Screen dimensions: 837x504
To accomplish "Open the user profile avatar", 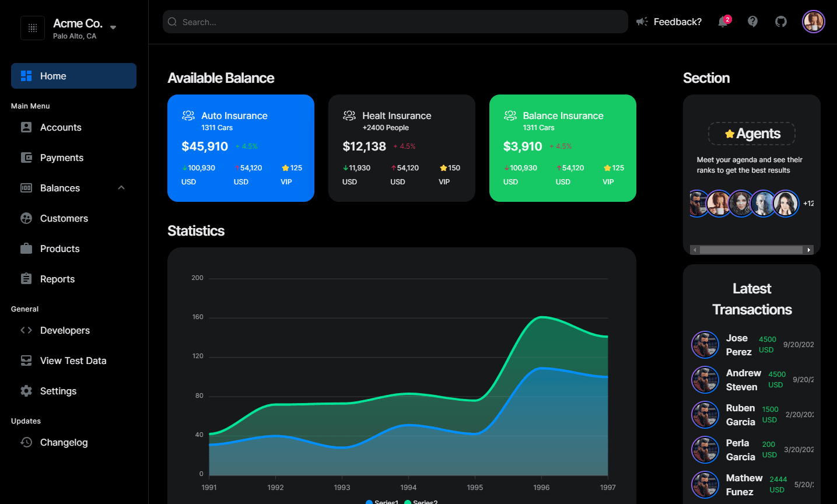I will tap(814, 22).
